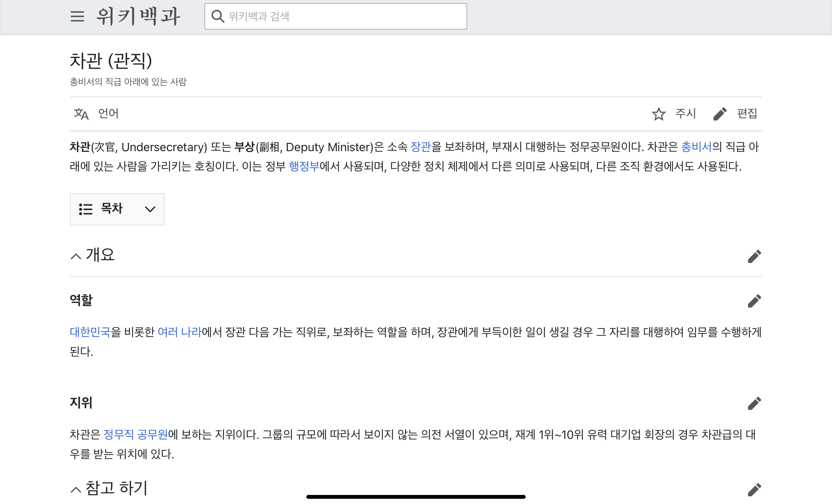
Task: Collapse the 참고 하기 section heading
Action: click(x=76, y=489)
